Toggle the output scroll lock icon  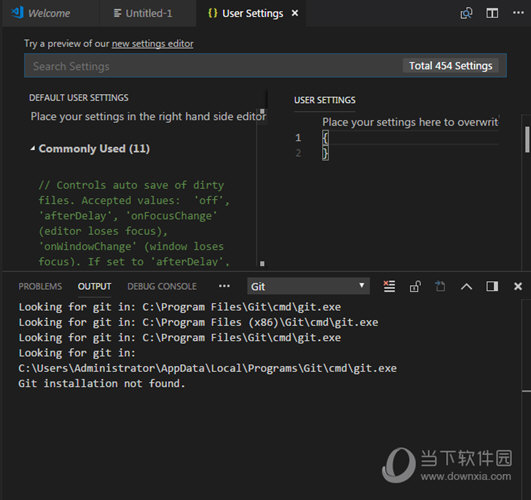coord(415,287)
